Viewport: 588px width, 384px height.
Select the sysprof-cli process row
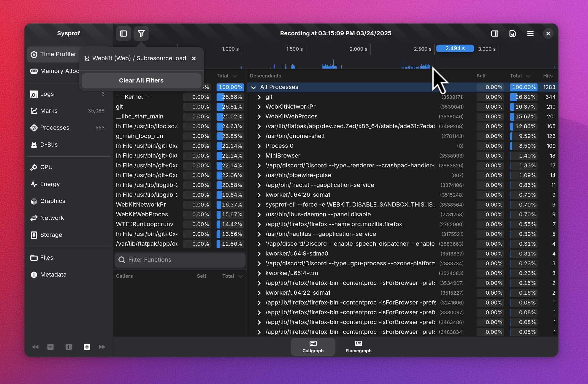pos(403,205)
